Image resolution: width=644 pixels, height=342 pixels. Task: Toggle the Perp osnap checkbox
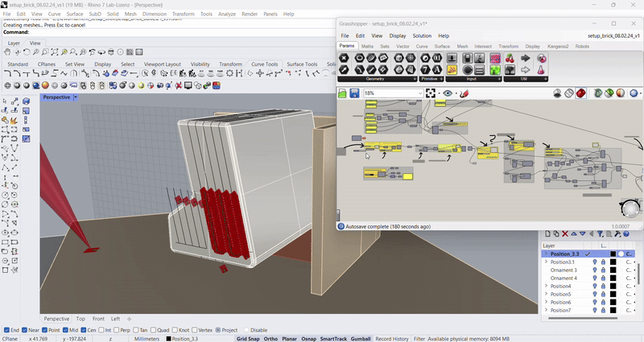115,330
